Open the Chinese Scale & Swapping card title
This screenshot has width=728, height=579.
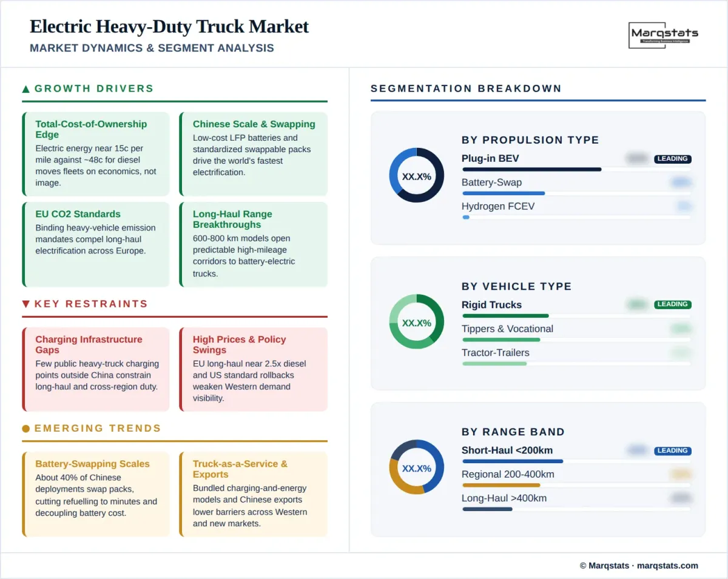pos(254,124)
